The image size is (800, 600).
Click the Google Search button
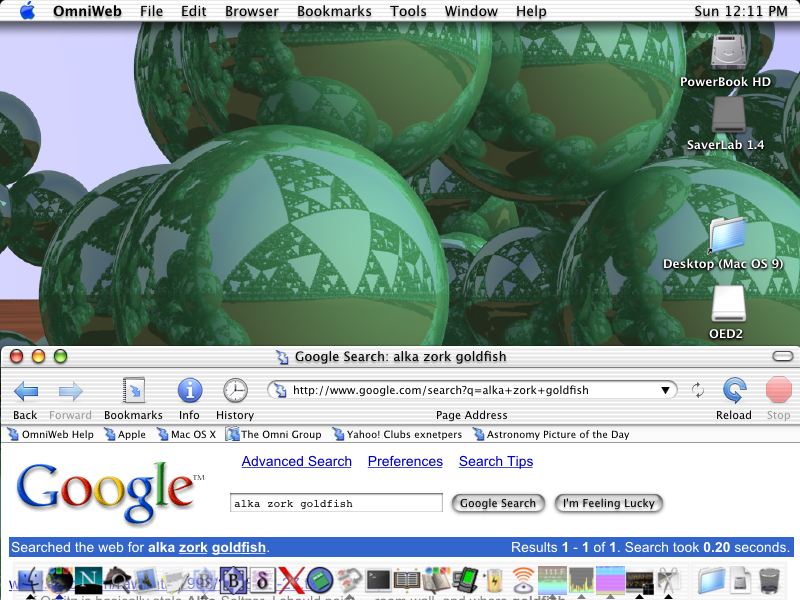point(498,503)
